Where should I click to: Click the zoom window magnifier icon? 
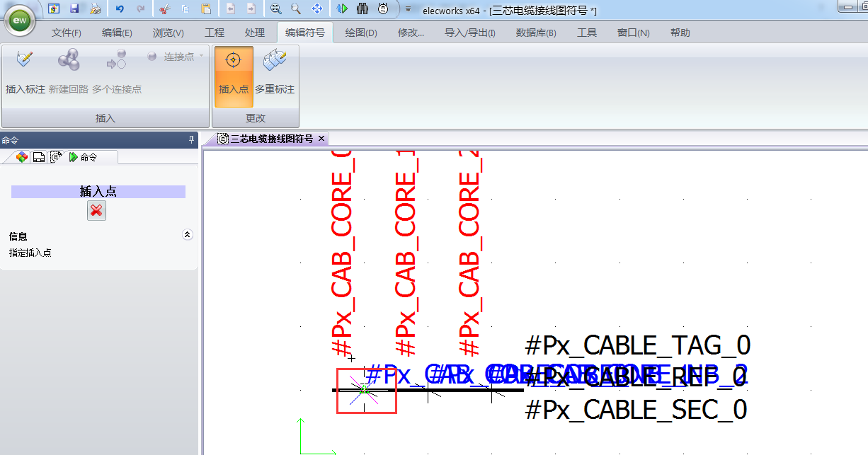click(296, 8)
